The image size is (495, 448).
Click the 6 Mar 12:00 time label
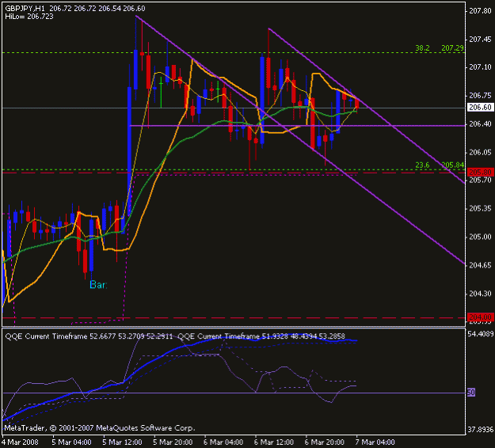pos(274,442)
